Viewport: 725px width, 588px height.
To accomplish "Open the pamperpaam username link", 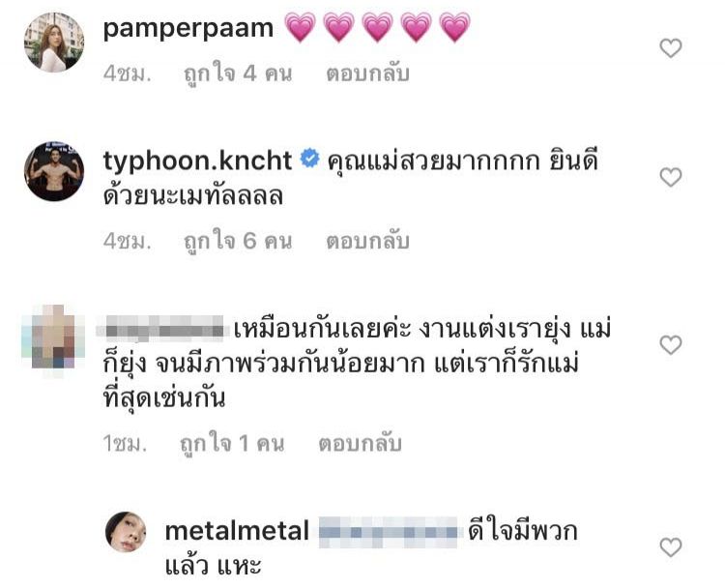I will (x=188, y=30).
